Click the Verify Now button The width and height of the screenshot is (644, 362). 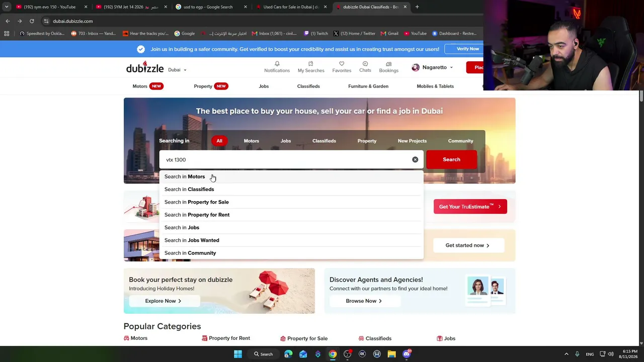coord(468,49)
